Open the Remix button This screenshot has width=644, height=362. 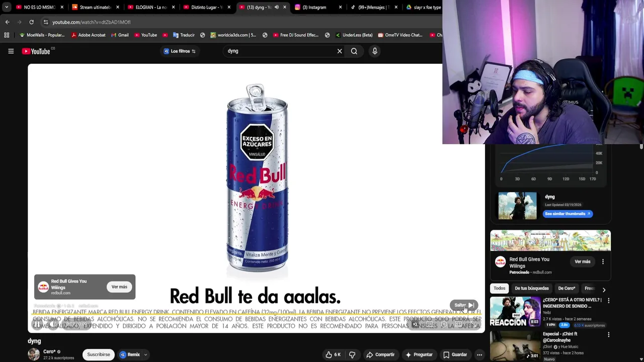130,354
